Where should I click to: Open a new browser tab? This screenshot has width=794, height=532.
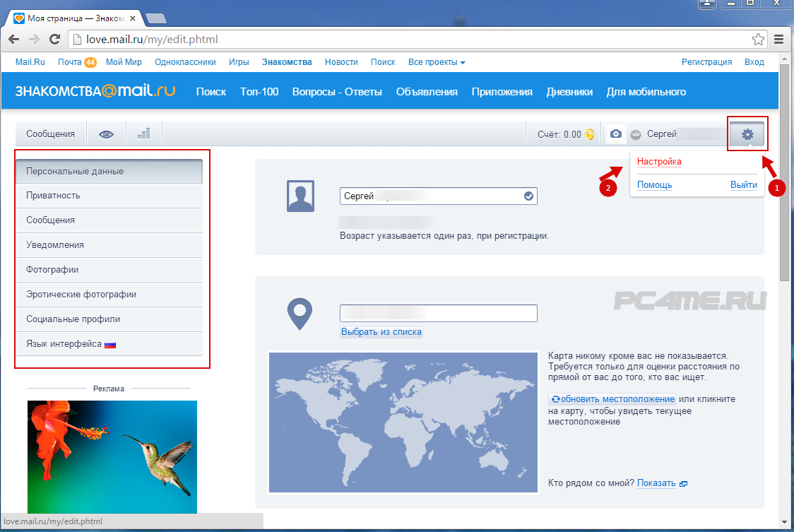click(x=156, y=19)
